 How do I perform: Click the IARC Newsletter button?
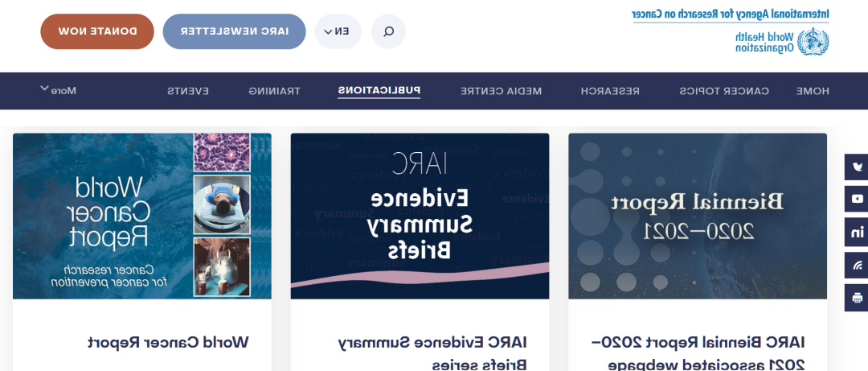coord(234,31)
